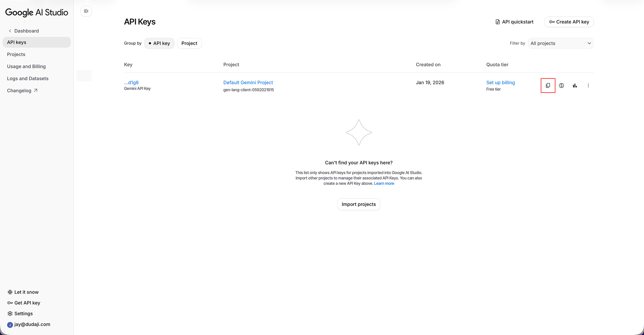Open Settings gear in sidebar
This screenshot has width=644, height=335.
point(10,314)
